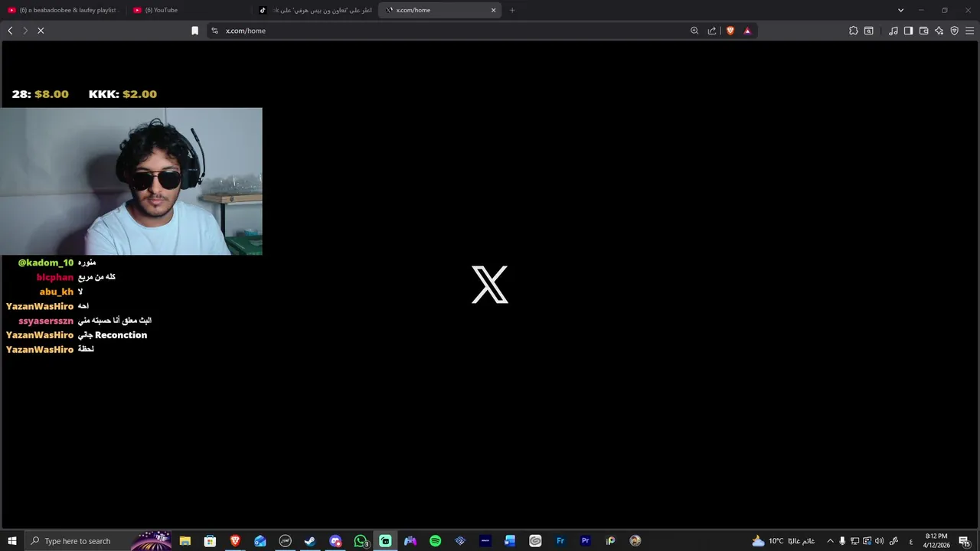Image resolution: width=980 pixels, height=551 pixels.
Task: Open Spotify from the taskbar
Action: click(435, 541)
